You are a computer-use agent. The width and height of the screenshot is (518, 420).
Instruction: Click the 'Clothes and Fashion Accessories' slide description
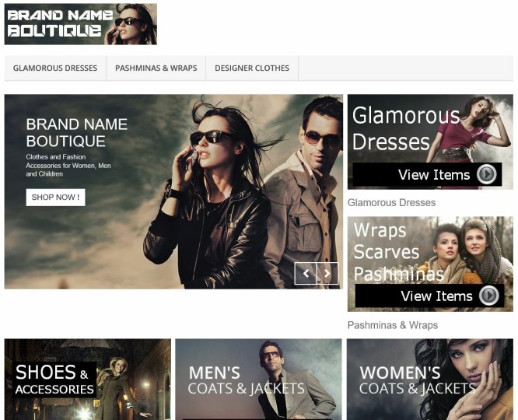point(68,166)
